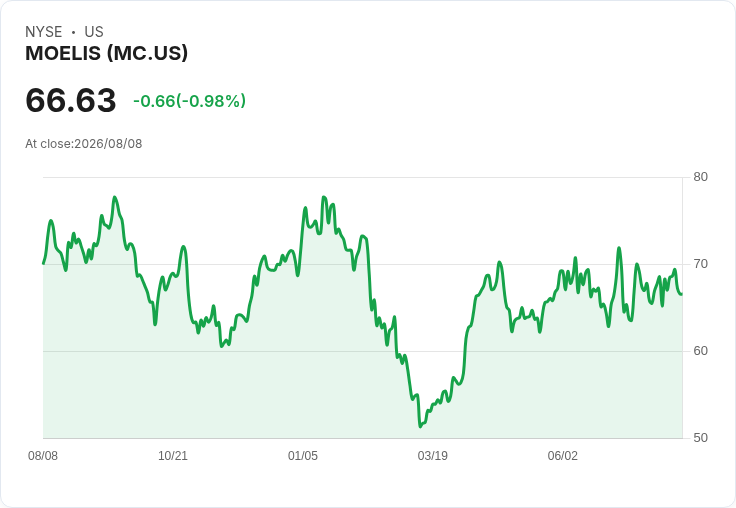Click the 60 price axis label
736x508 pixels.
coord(700,351)
